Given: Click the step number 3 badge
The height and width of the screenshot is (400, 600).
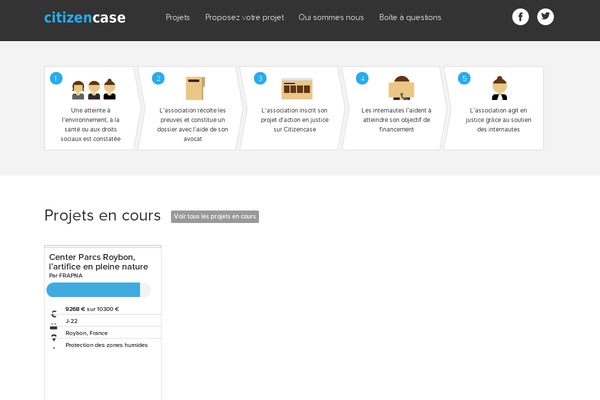Looking at the screenshot, I should [x=260, y=78].
